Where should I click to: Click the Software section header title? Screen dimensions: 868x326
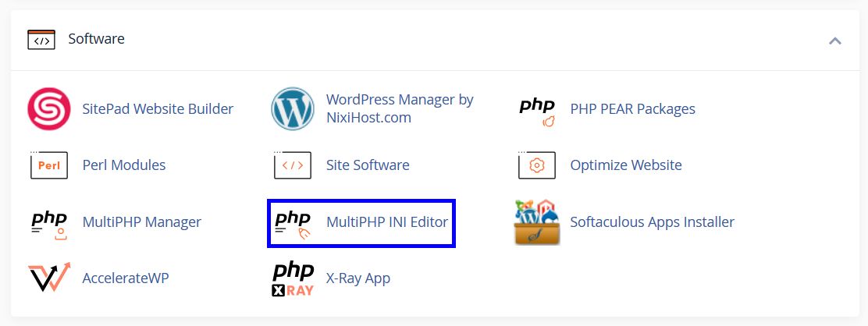(x=96, y=39)
